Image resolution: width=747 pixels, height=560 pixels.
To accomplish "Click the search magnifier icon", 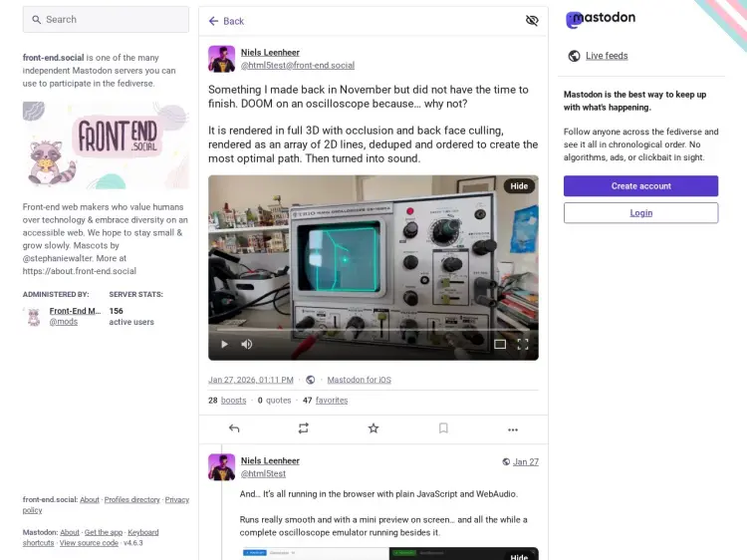I will click(x=36, y=20).
